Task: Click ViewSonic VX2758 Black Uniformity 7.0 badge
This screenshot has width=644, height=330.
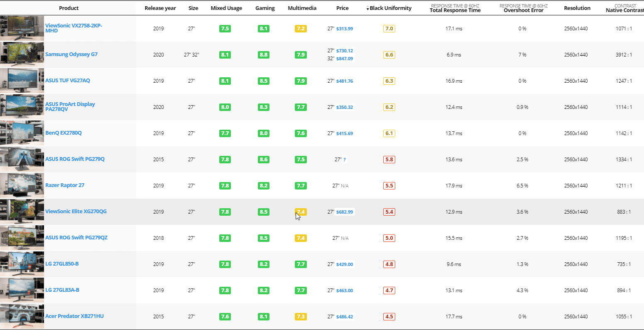Action: tap(389, 29)
